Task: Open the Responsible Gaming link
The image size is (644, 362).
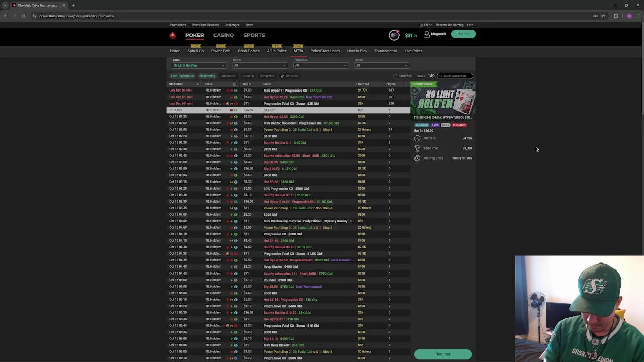Action: [x=449, y=25]
